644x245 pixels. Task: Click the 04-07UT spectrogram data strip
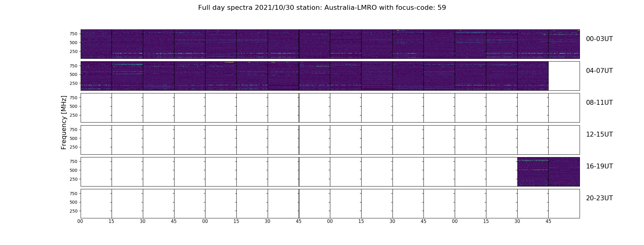pos(314,76)
